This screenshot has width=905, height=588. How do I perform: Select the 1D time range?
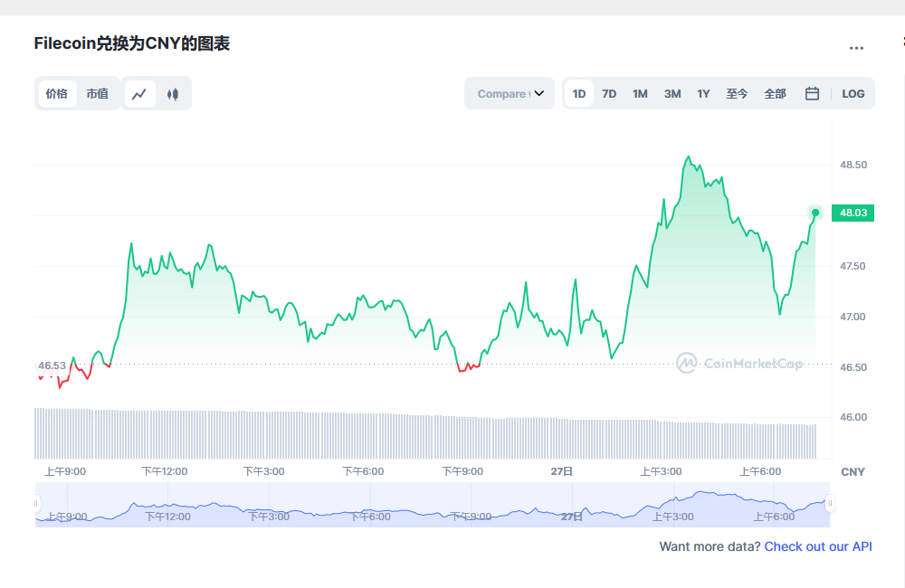pyautogui.click(x=578, y=93)
